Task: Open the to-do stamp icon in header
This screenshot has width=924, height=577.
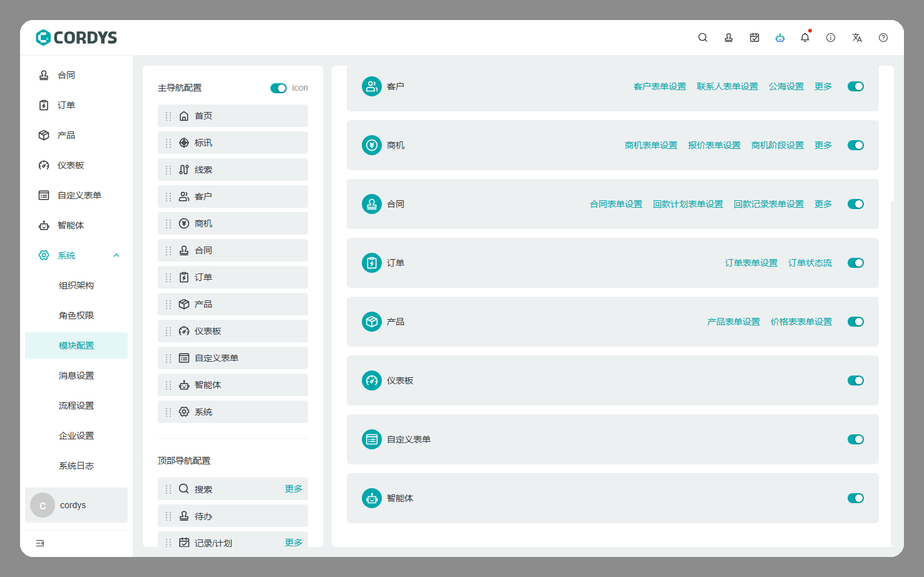Action: coord(729,38)
